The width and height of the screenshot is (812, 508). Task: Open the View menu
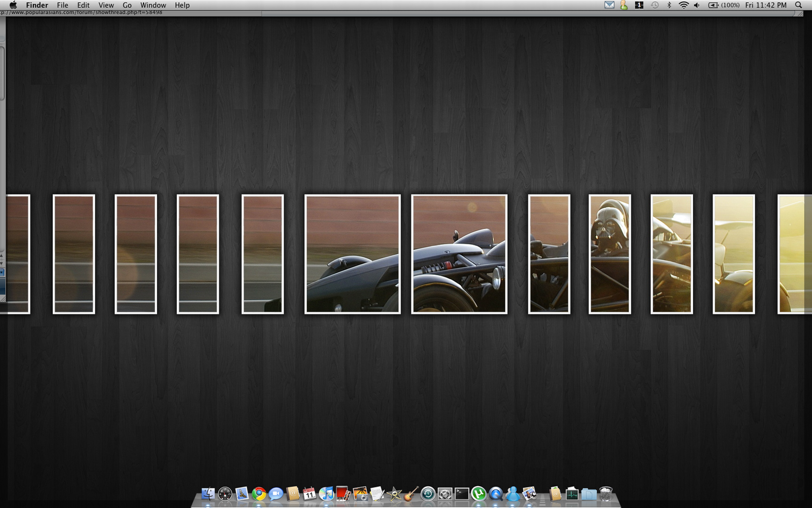pyautogui.click(x=106, y=5)
